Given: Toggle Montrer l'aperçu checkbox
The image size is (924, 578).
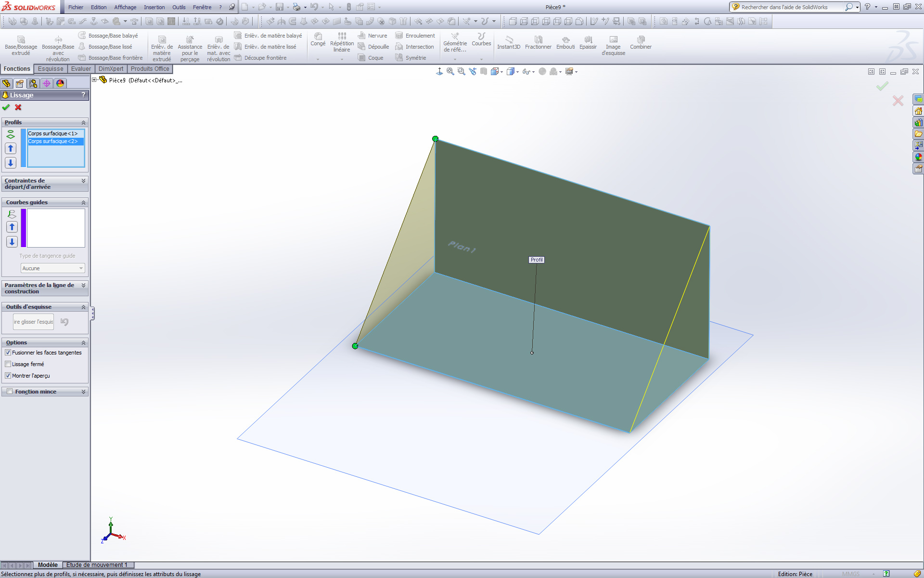Looking at the screenshot, I should [8, 376].
